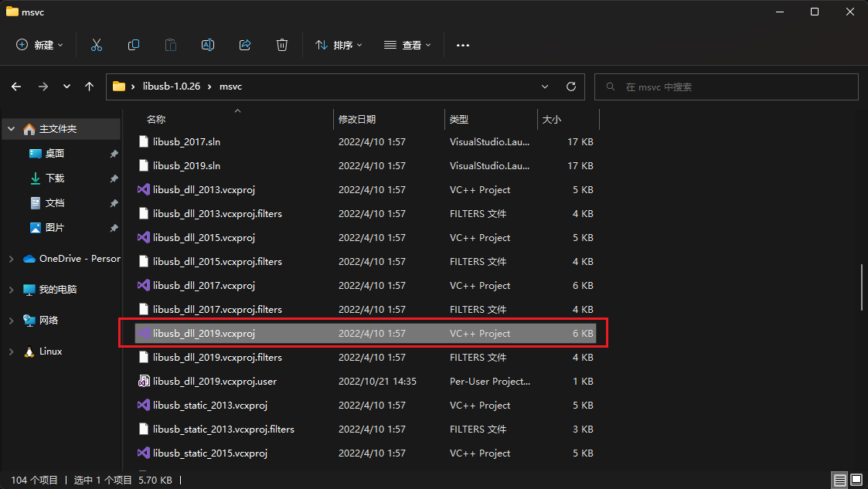Click file icon of libusb_2019.sln
This screenshot has width=868, height=489.
(x=143, y=165)
